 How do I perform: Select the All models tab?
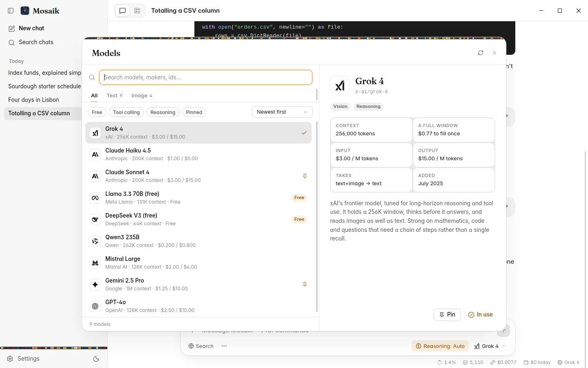94,96
